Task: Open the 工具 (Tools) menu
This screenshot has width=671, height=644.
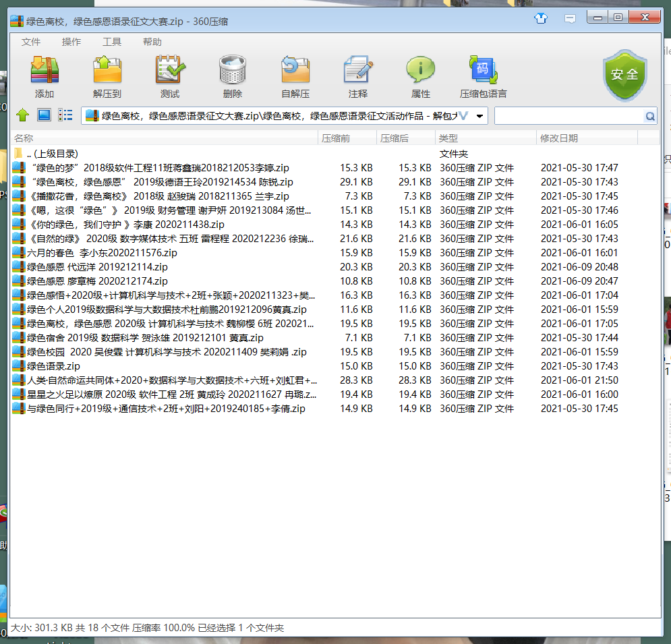Action: click(x=112, y=42)
